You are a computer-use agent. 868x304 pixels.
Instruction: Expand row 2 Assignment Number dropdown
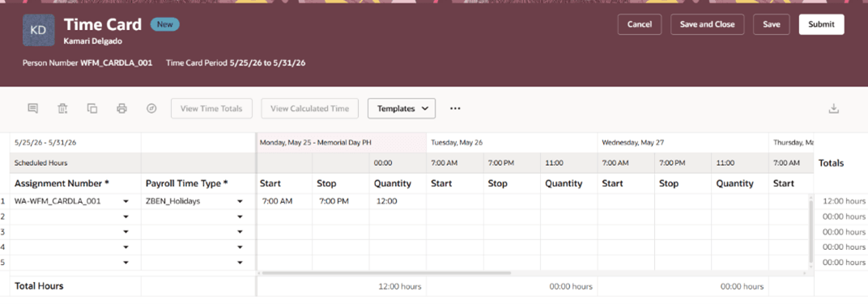point(126,217)
